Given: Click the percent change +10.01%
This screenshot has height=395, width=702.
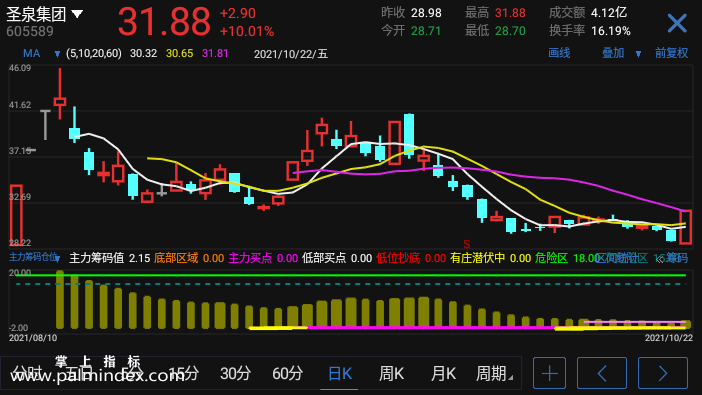Looking at the screenshot, I should 247,31.
